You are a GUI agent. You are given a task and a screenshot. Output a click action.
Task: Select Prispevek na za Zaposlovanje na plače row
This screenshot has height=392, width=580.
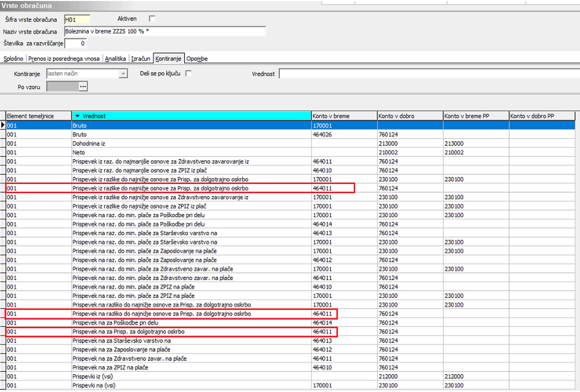pyautogui.click(x=291, y=350)
